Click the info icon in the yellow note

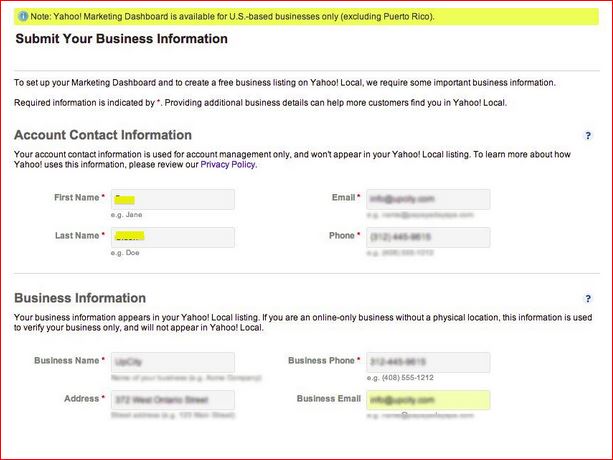[x=23, y=16]
